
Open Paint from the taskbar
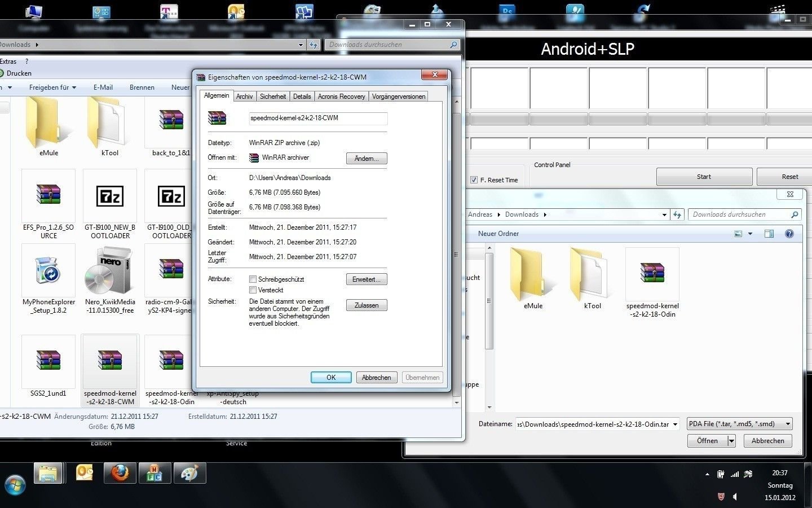click(189, 473)
